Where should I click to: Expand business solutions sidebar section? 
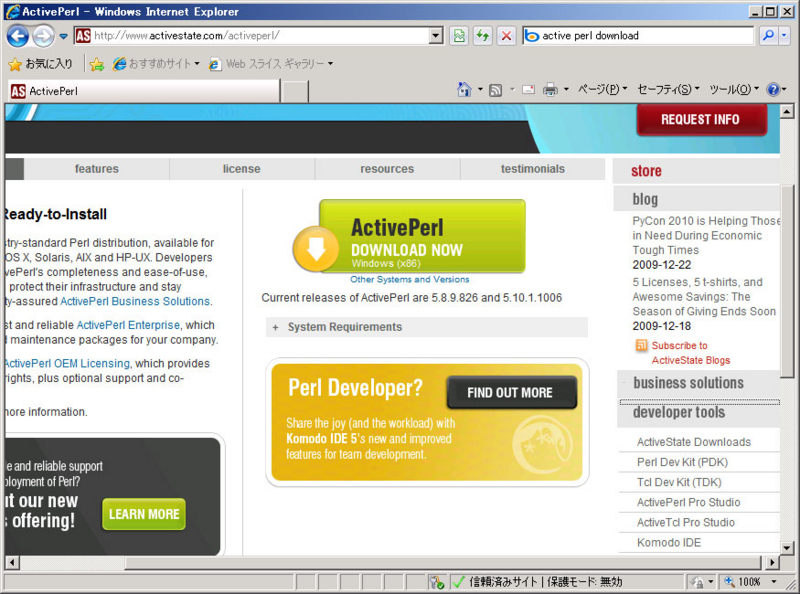pos(688,383)
